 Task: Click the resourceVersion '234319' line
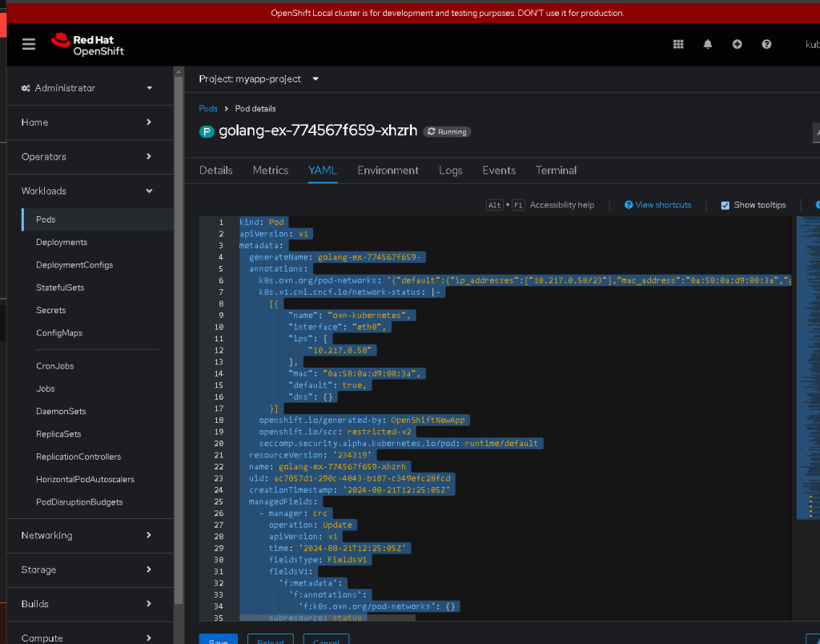coord(310,455)
